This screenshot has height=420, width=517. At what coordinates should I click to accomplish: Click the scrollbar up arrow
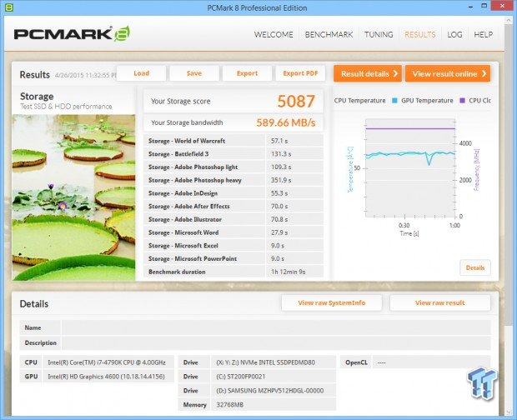(508, 20)
